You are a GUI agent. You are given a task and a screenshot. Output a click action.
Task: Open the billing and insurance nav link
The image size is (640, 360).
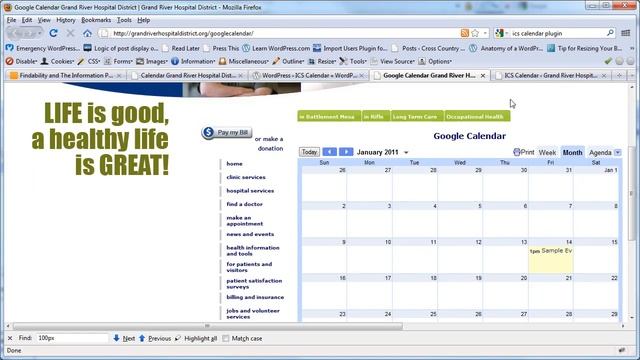click(x=255, y=297)
